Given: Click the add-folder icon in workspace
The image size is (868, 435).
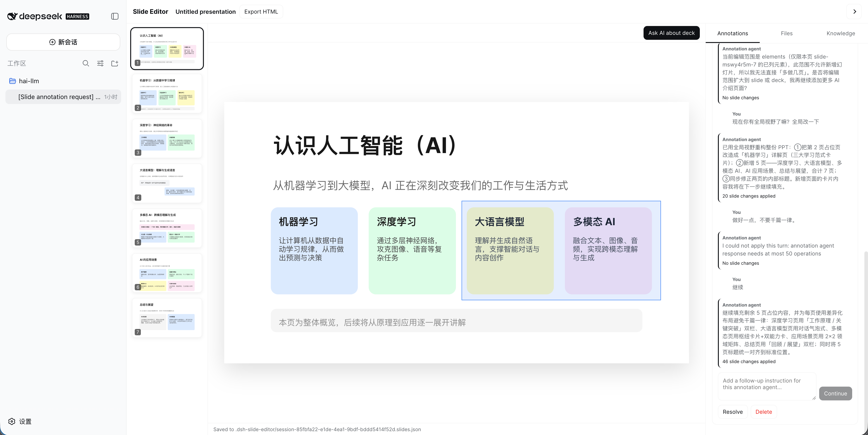Looking at the screenshot, I should pyautogui.click(x=115, y=63).
